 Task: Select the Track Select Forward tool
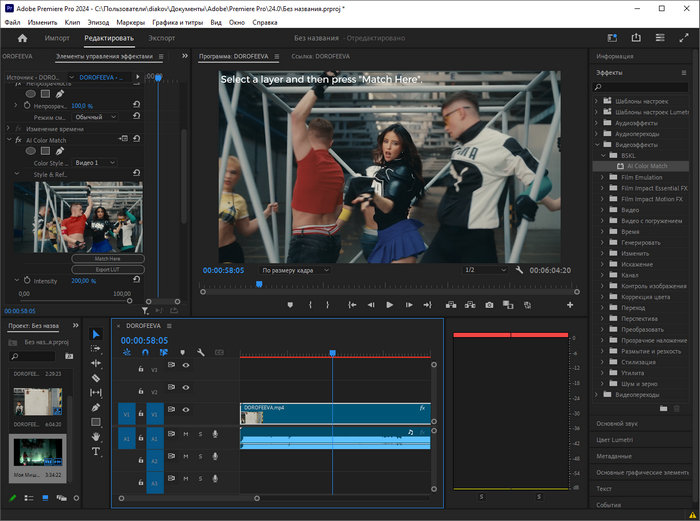tap(96, 349)
